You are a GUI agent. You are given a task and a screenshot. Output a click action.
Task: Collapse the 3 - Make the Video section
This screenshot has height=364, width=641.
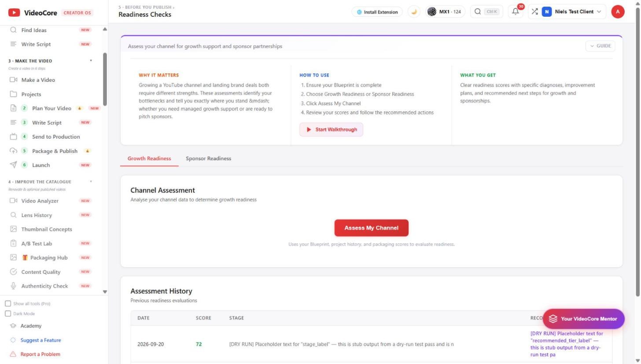pyautogui.click(x=91, y=61)
